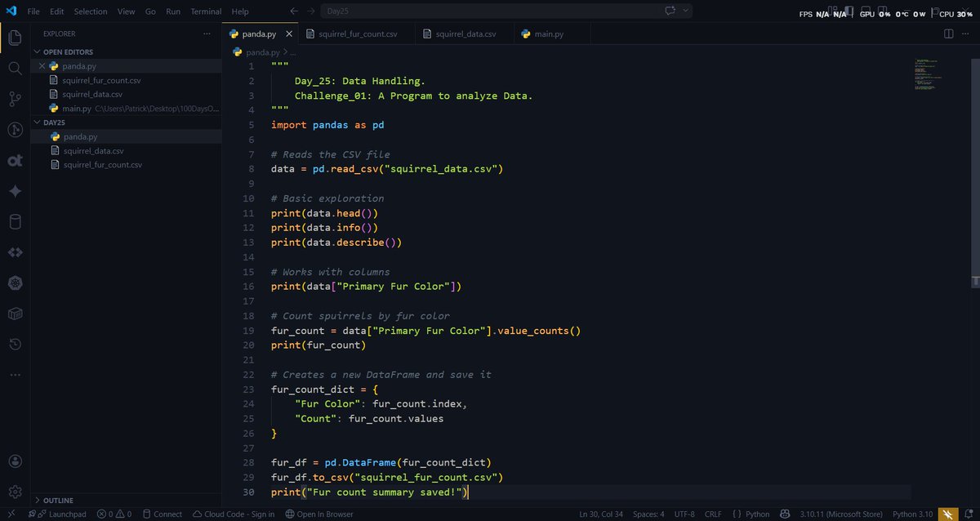Screen dimensions: 980x521
Task: Open the 3D box icon in the activity bar
Action: (x=15, y=314)
